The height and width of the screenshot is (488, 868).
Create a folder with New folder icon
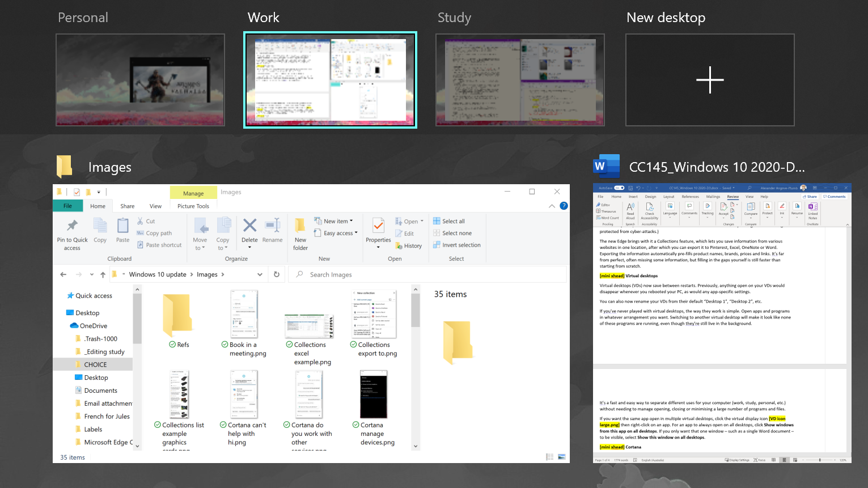pyautogui.click(x=300, y=226)
